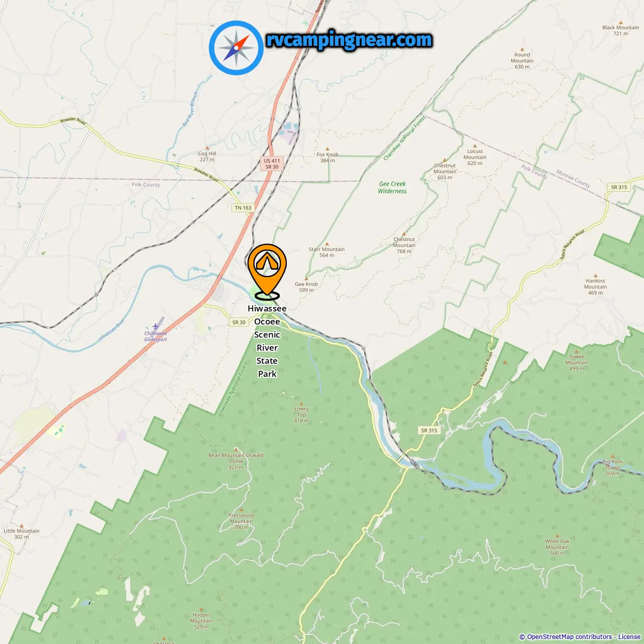
Task: Select the SR 30 shield near river
Action: point(239,323)
